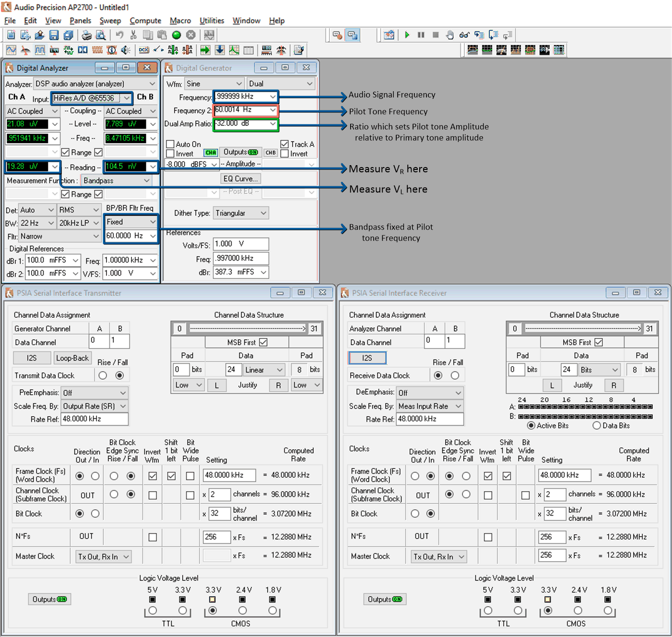Open the Print dialog from the toolbar
This screenshot has height=637, width=672.
pos(87,35)
